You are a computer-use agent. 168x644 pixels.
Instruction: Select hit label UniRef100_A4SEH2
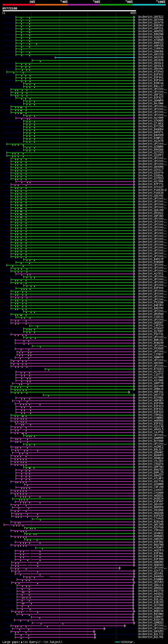[x=151, y=594]
